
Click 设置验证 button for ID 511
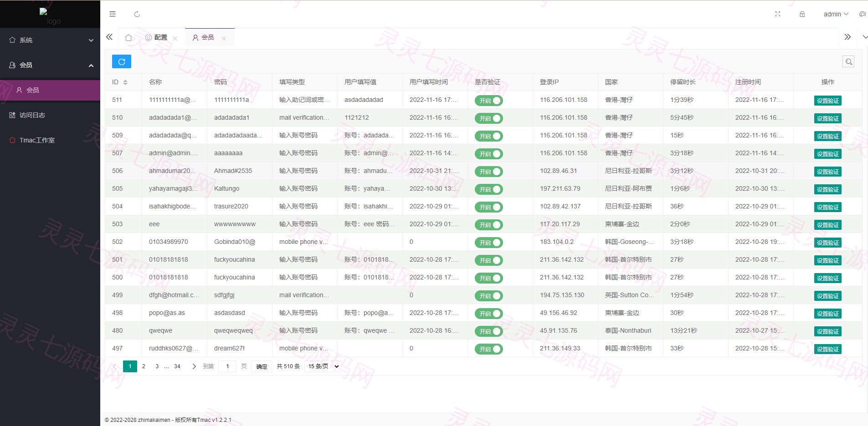pyautogui.click(x=827, y=101)
